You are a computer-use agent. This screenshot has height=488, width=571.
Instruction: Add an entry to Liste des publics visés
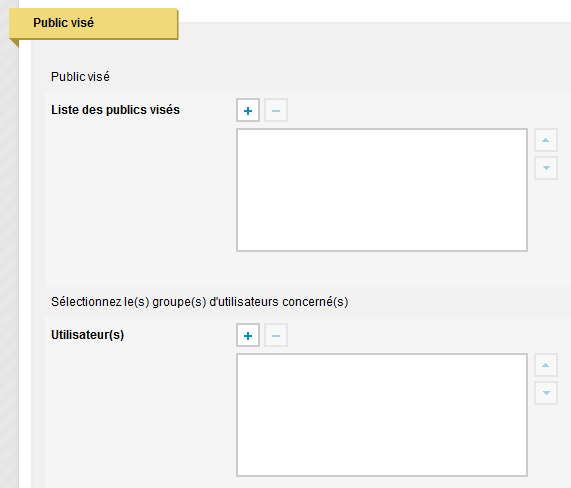(x=248, y=110)
